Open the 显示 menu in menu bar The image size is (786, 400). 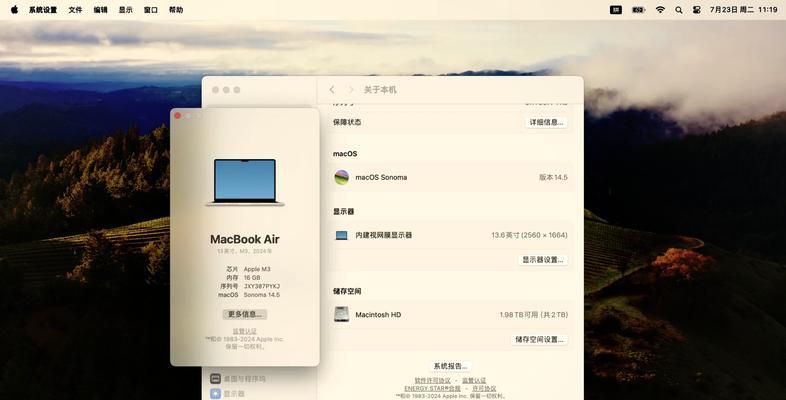(125, 10)
